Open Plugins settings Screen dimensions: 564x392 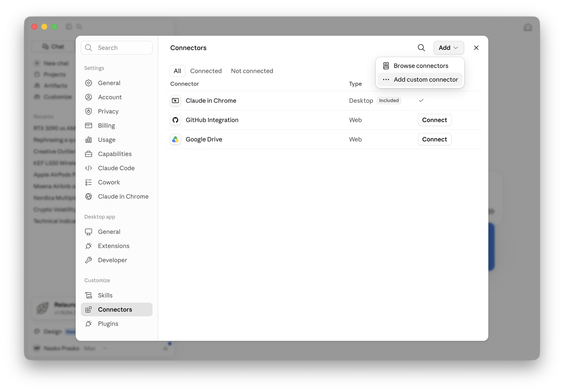(x=116, y=324)
